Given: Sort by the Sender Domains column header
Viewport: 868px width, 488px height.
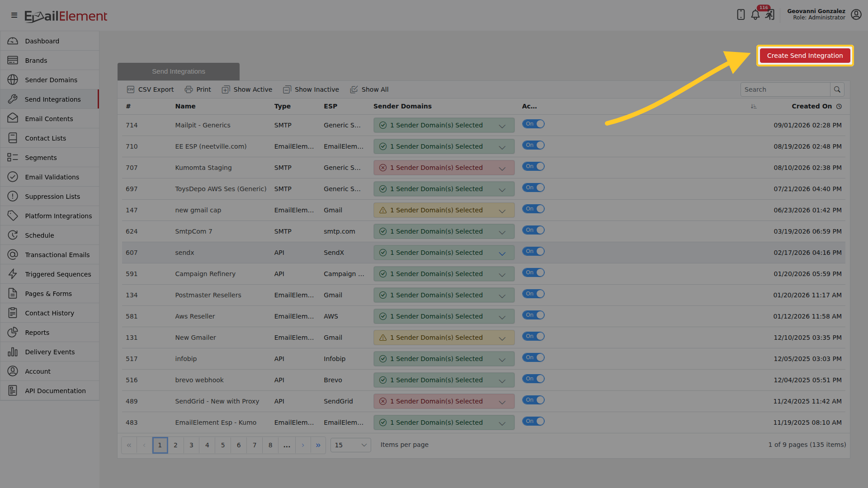Looking at the screenshot, I should (402, 106).
